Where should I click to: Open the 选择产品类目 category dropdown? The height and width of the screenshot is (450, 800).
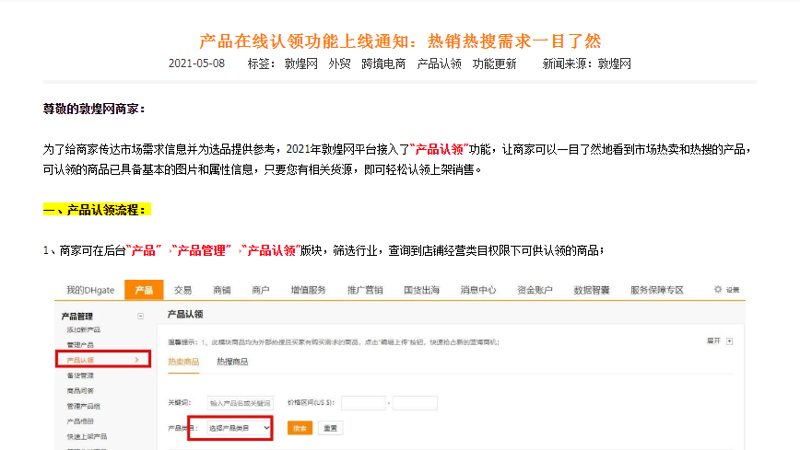coord(239,428)
